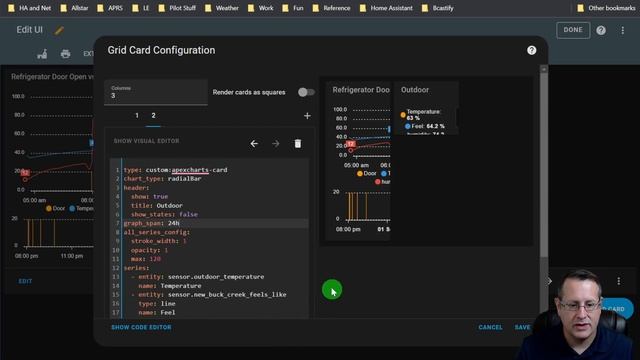Image resolution: width=640 pixels, height=360 pixels.
Task: Toggle Door legend in background chart
Action: (x=56, y=209)
